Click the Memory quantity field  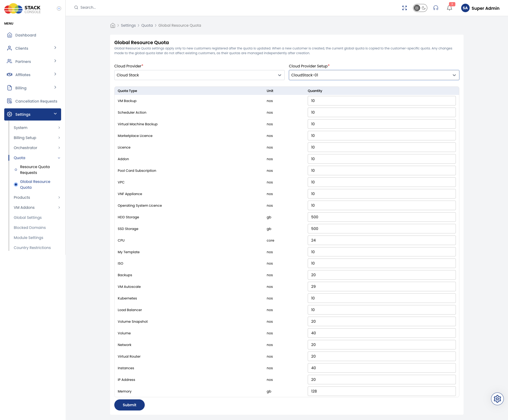[x=382, y=391]
